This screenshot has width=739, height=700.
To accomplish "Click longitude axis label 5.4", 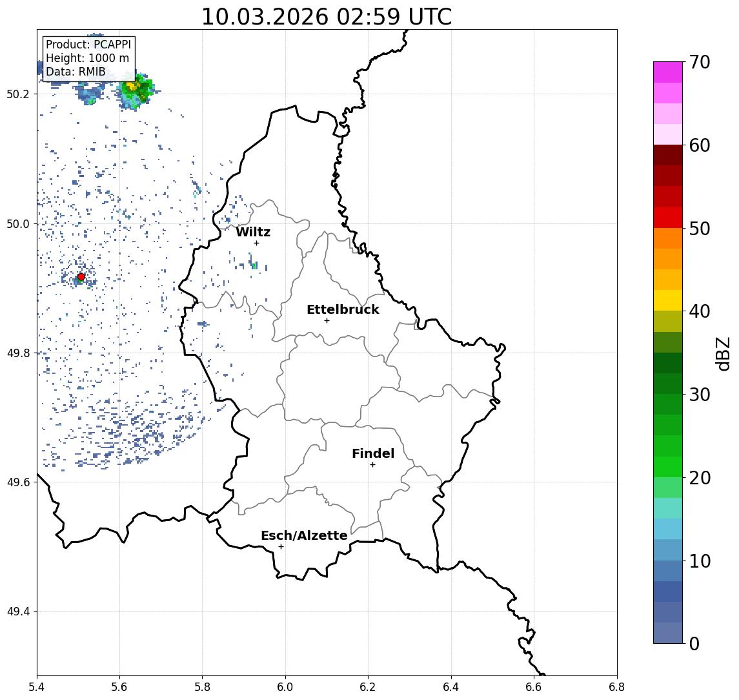I will pyautogui.click(x=37, y=687).
